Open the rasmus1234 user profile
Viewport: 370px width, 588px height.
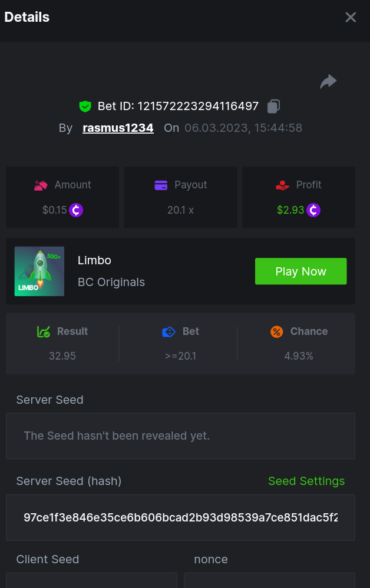118,128
